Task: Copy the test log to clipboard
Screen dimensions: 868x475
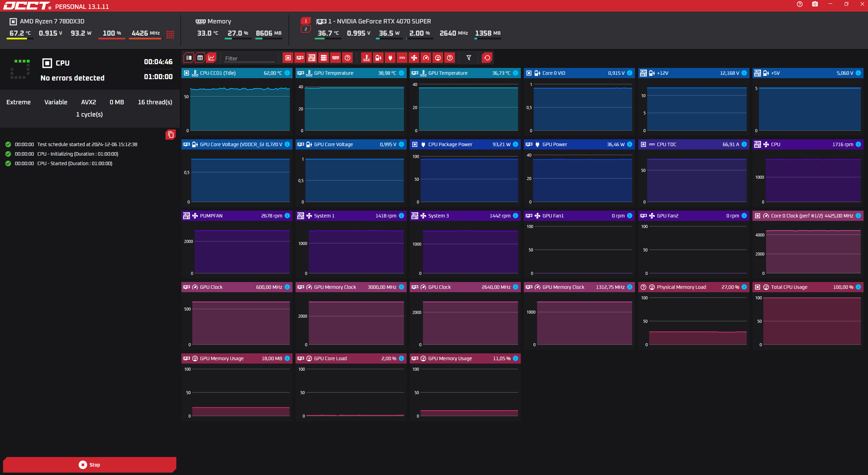Action: [171, 135]
